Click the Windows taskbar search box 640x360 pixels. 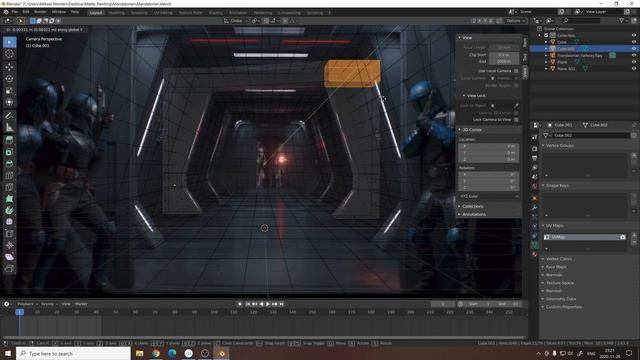(x=73, y=353)
